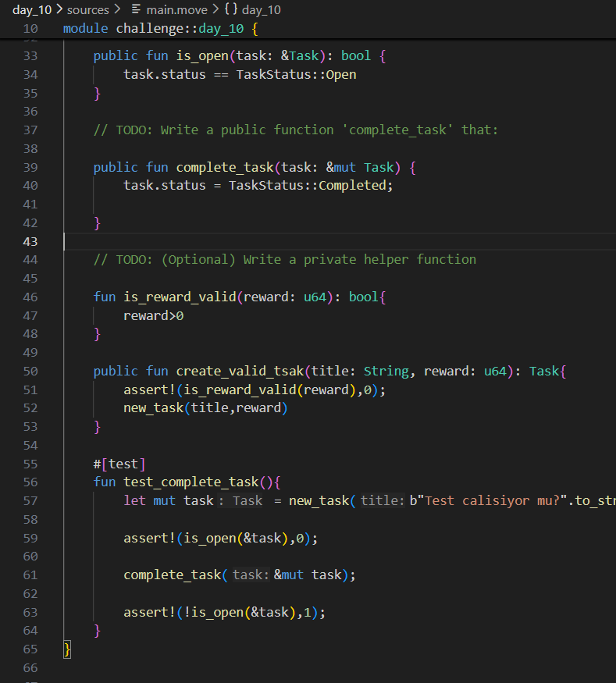Click the is_reward_valid function name on line 46
Viewport: 616px width, 683px height.
click(180, 297)
